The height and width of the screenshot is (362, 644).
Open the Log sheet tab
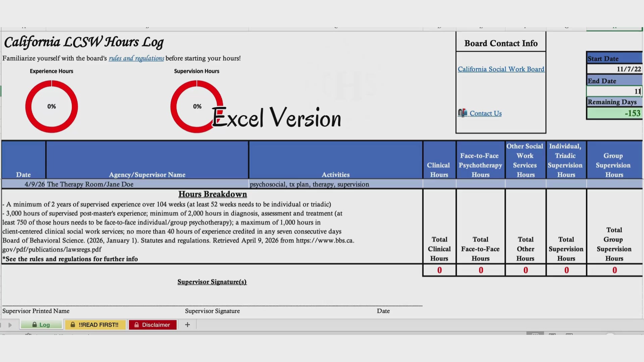[41, 324]
